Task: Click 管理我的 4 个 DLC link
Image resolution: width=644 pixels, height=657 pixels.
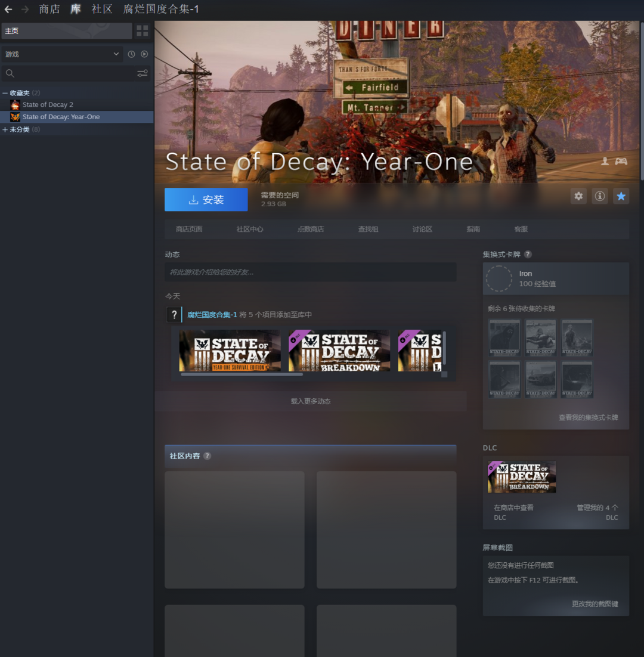Action: [597, 512]
